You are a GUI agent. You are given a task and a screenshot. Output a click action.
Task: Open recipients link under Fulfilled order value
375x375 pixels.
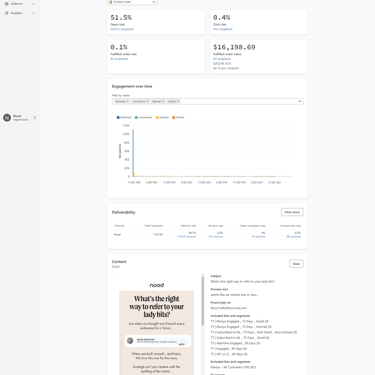222,59
